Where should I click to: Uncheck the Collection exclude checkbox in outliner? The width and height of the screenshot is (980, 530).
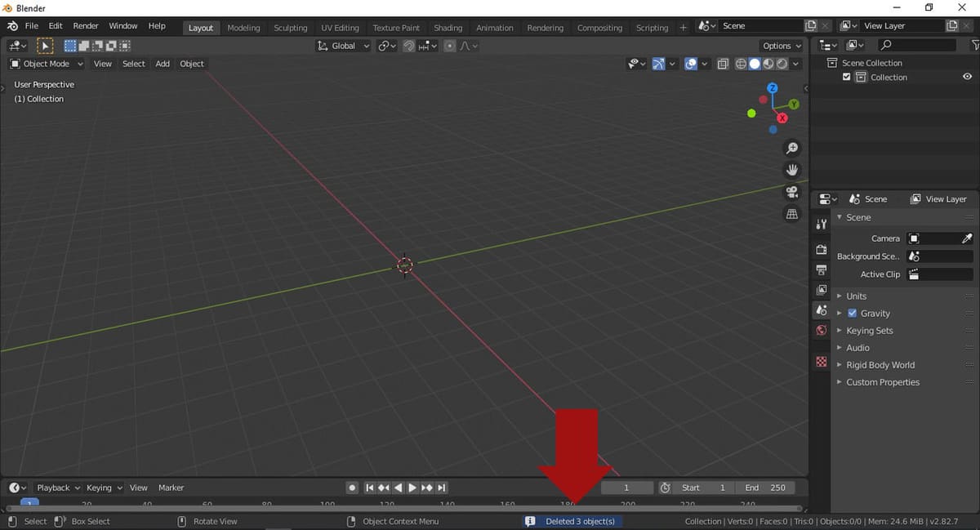click(847, 77)
